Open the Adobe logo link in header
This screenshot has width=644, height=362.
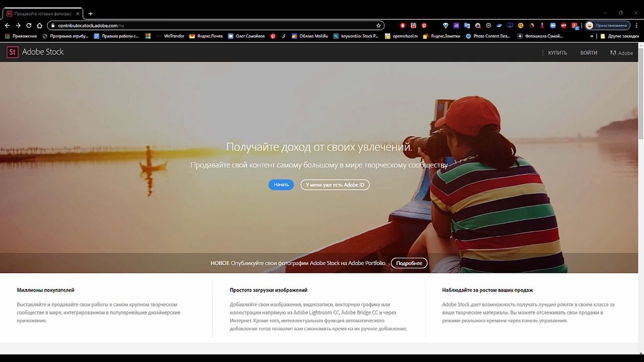621,53
